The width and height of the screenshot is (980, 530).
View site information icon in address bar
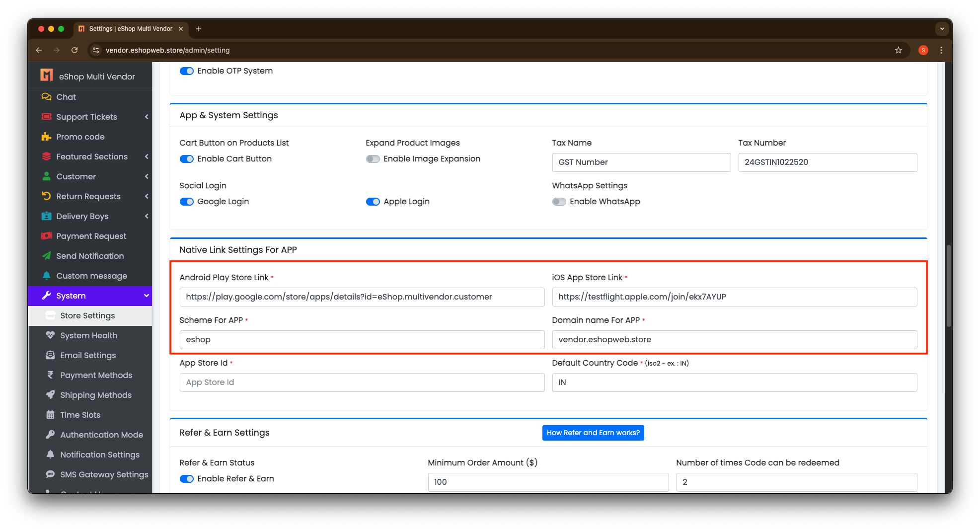pyautogui.click(x=96, y=50)
